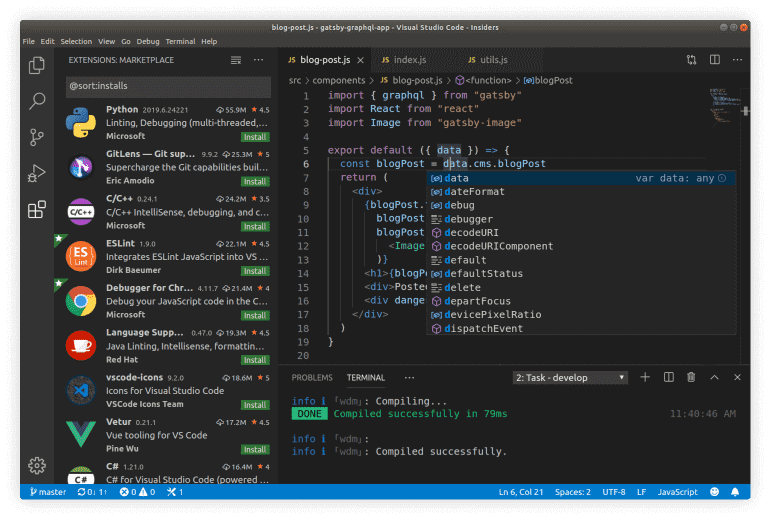772x521 pixels.
Task: Open the Run and Debug view
Action: click(37, 173)
